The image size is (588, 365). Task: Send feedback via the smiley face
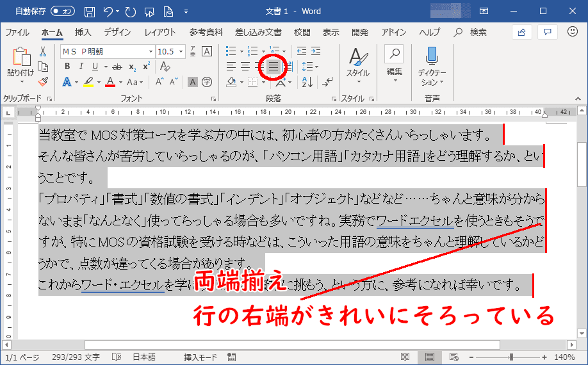(x=572, y=32)
